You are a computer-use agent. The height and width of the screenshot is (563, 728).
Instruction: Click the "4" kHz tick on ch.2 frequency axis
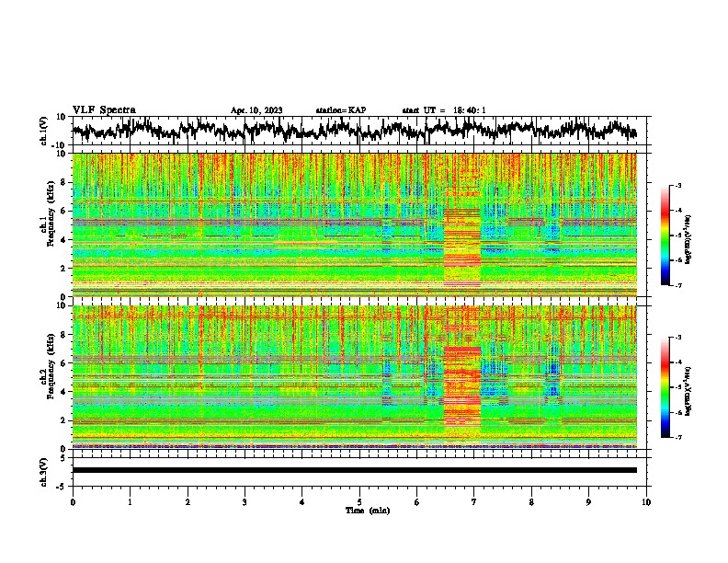click(x=65, y=392)
